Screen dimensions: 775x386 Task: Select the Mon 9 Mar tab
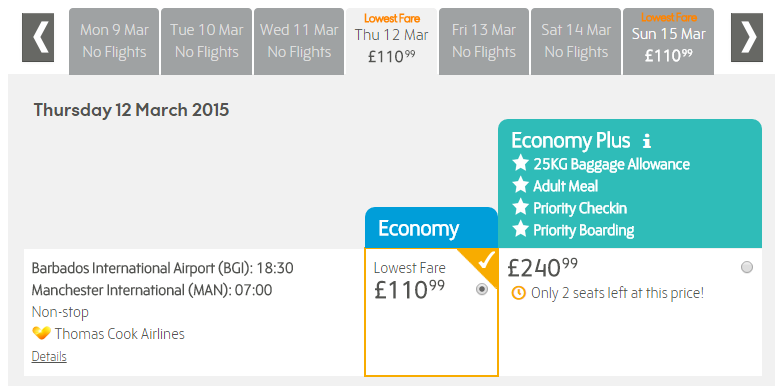(114, 42)
